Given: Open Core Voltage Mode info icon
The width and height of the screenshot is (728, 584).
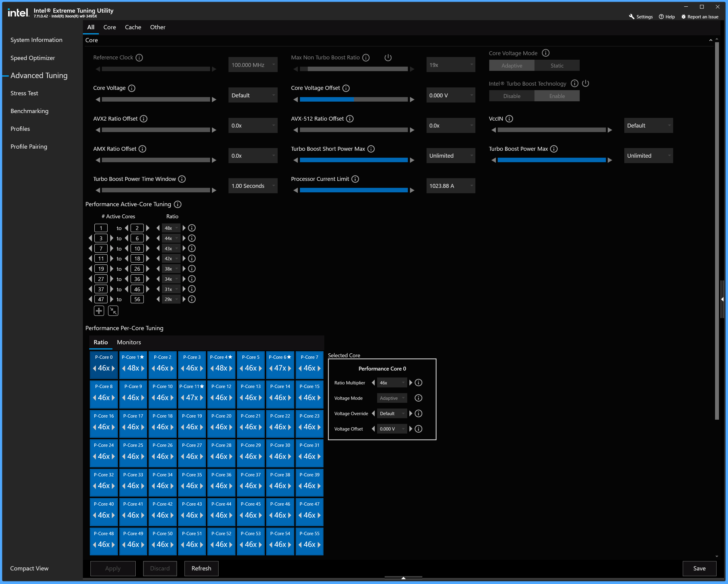Looking at the screenshot, I should click(546, 53).
